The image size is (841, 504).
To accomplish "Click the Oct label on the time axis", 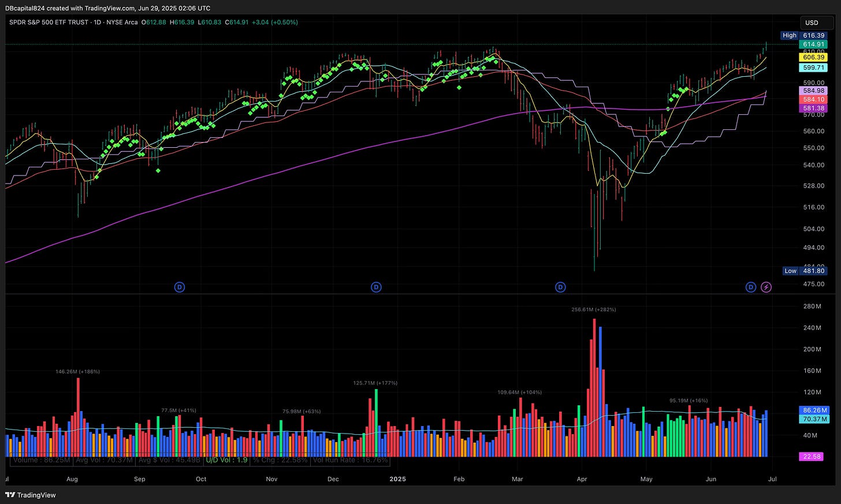I will point(201,479).
